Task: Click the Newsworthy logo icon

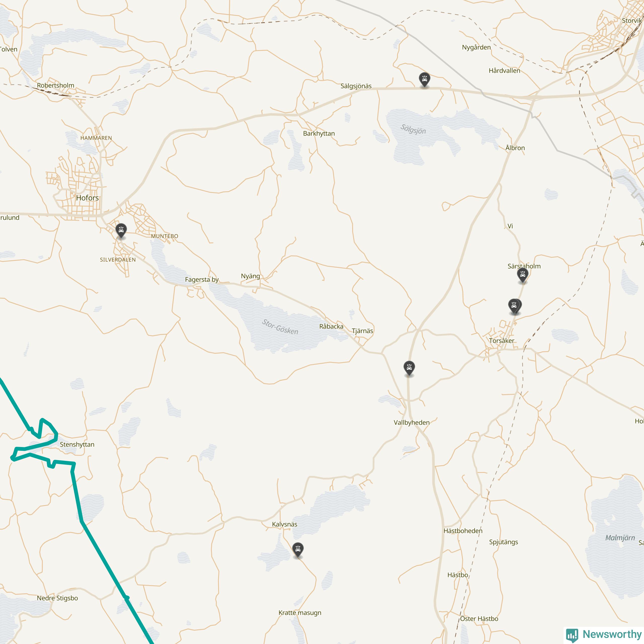Action: coord(572,634)
